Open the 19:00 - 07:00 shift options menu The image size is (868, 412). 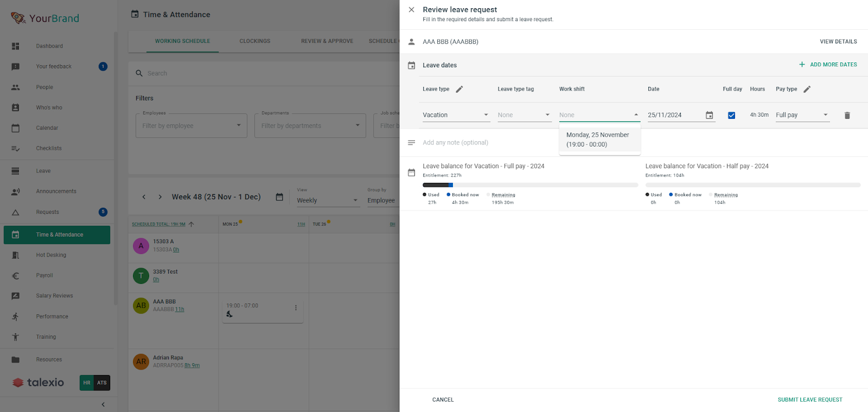tap(296, 308)
